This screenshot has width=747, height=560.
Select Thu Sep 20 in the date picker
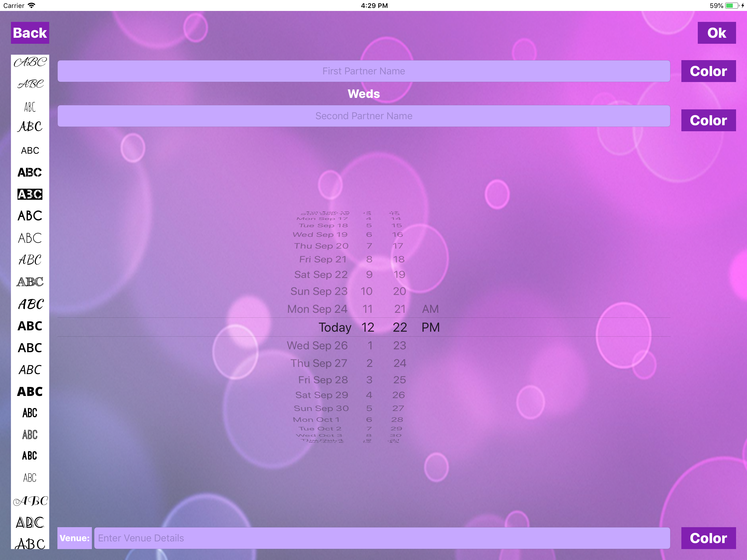321,246
